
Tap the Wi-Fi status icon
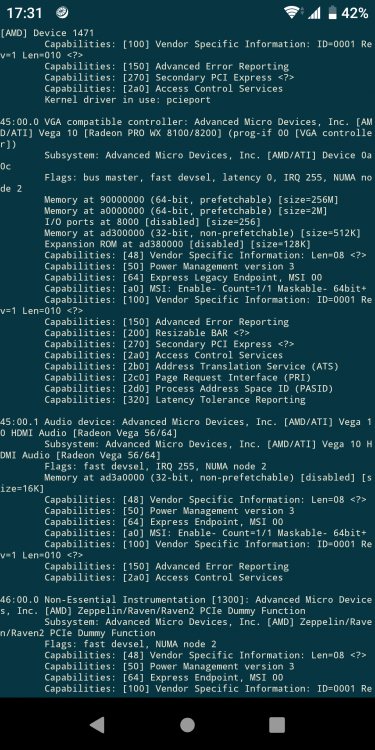tap(292, 13)
